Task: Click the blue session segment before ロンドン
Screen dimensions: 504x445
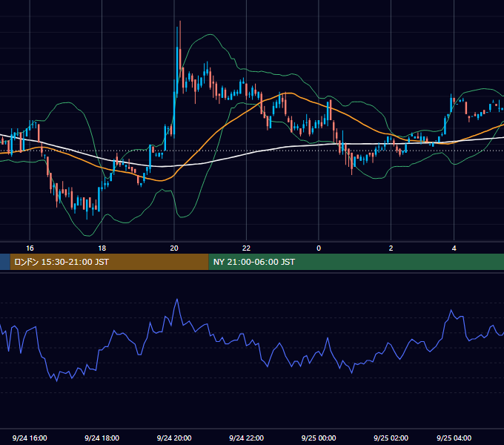Action: [5, 262]
